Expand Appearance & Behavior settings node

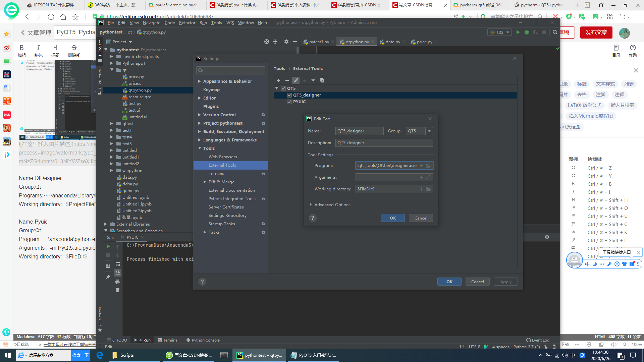[x=200, y=81]
